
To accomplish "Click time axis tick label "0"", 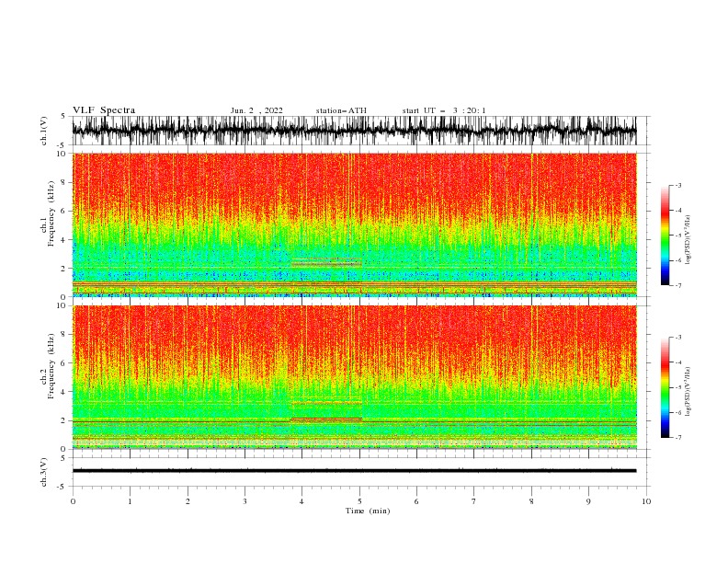I will (73, 501).
